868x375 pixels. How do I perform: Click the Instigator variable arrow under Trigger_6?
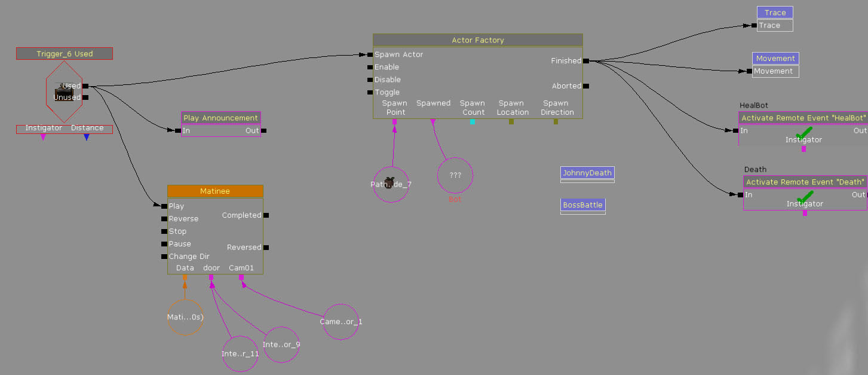[x=43, y=138]
